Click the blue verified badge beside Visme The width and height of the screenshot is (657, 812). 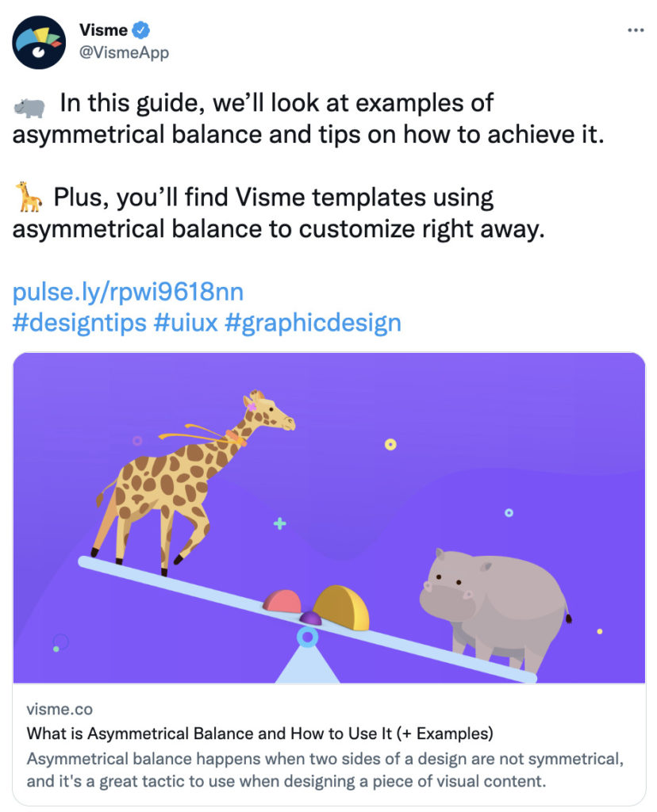140,29
